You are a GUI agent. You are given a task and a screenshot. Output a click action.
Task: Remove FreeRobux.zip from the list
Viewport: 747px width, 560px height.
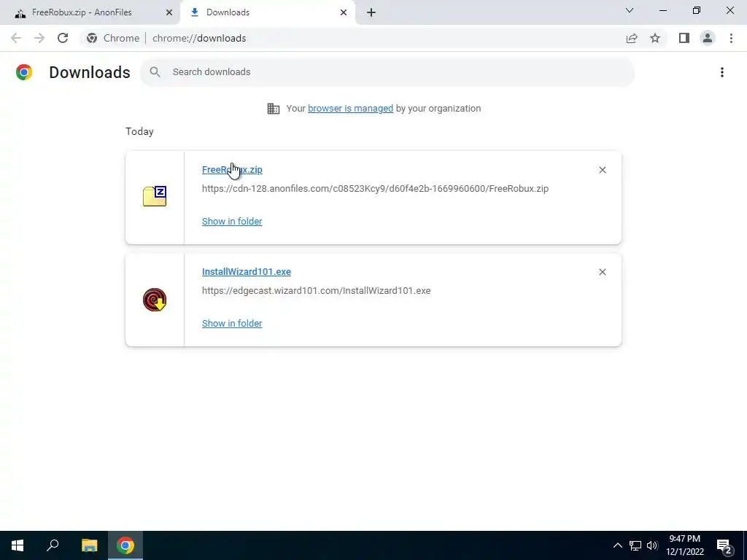[602, 170]
